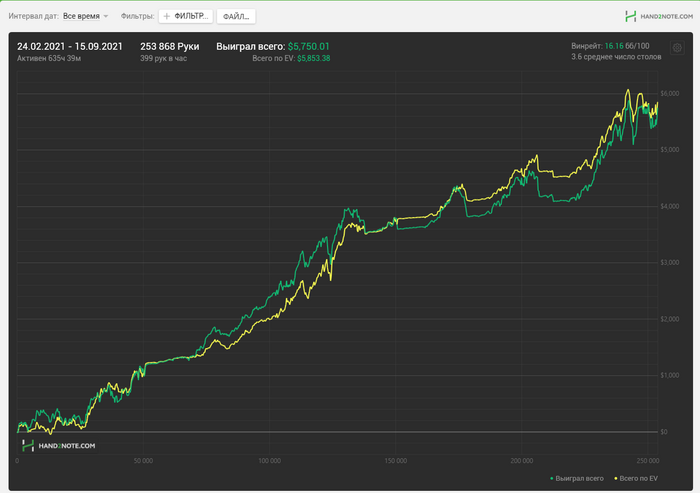This screenshot has width=700, height=493.
Task: Click the "Фильтры:" label
Action: (138, 16)
